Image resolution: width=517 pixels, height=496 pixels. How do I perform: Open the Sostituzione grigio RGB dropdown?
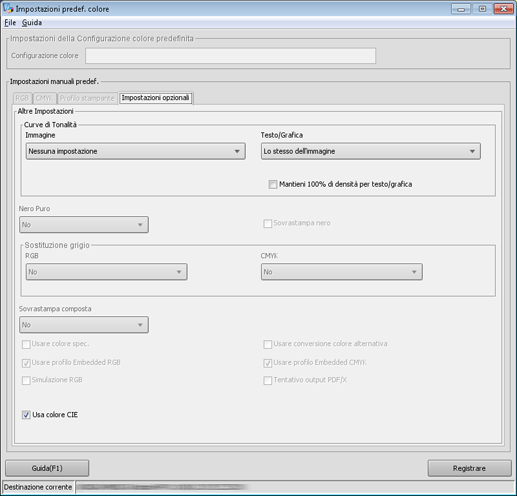106,272
